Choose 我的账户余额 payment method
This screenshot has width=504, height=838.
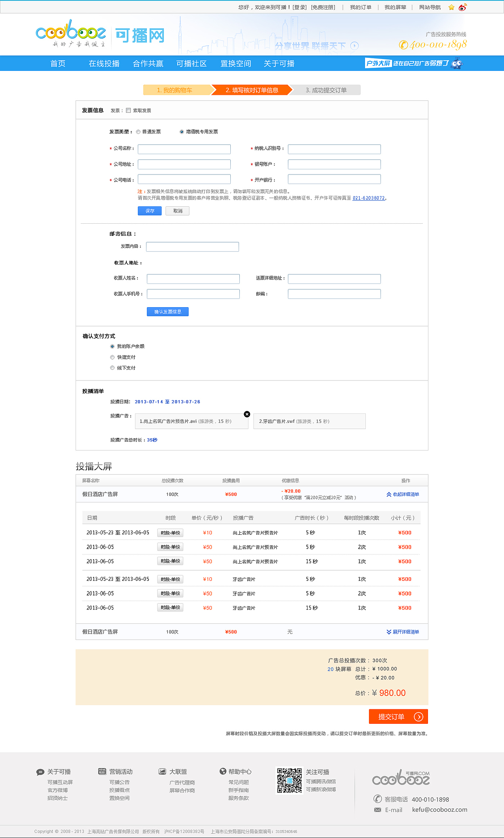point(112,347)
